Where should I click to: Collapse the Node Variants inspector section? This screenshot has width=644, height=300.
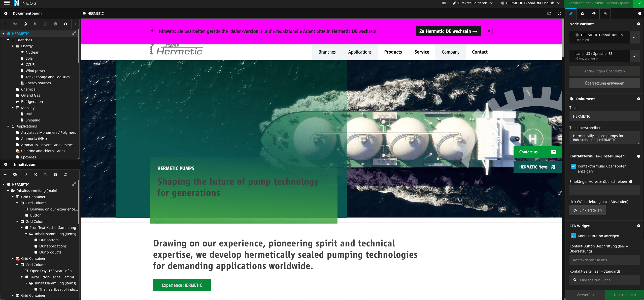639,24
